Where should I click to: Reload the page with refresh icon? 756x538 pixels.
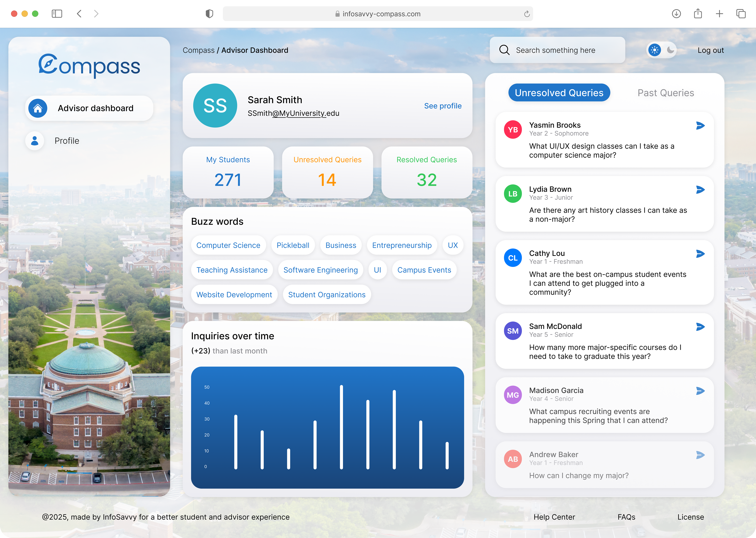pos(527,14)
